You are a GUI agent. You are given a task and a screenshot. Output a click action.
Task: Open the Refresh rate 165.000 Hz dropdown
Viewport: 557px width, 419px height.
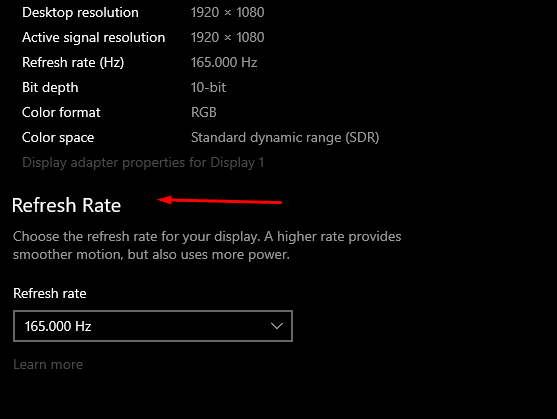pos(153,326)
